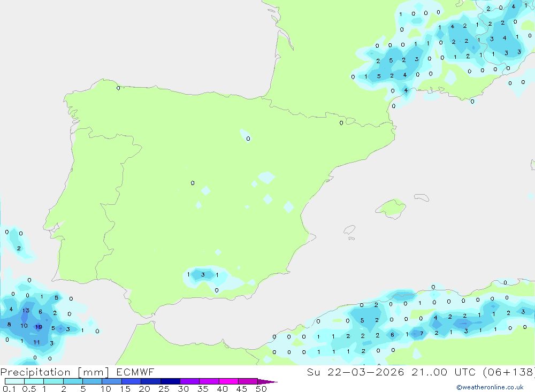Pick the magenta 40–45 legend swatch

click(228, 381)
